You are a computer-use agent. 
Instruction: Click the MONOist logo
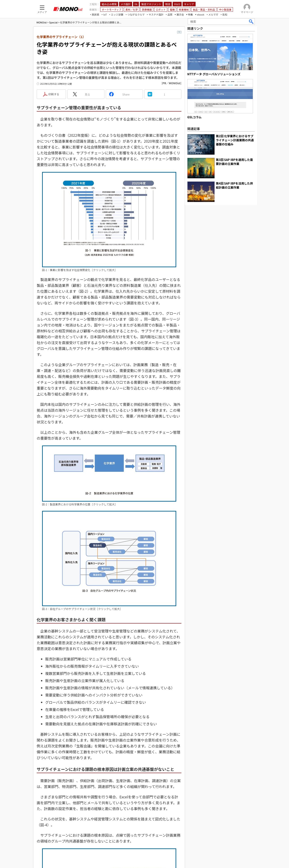[x=68, y=9]
